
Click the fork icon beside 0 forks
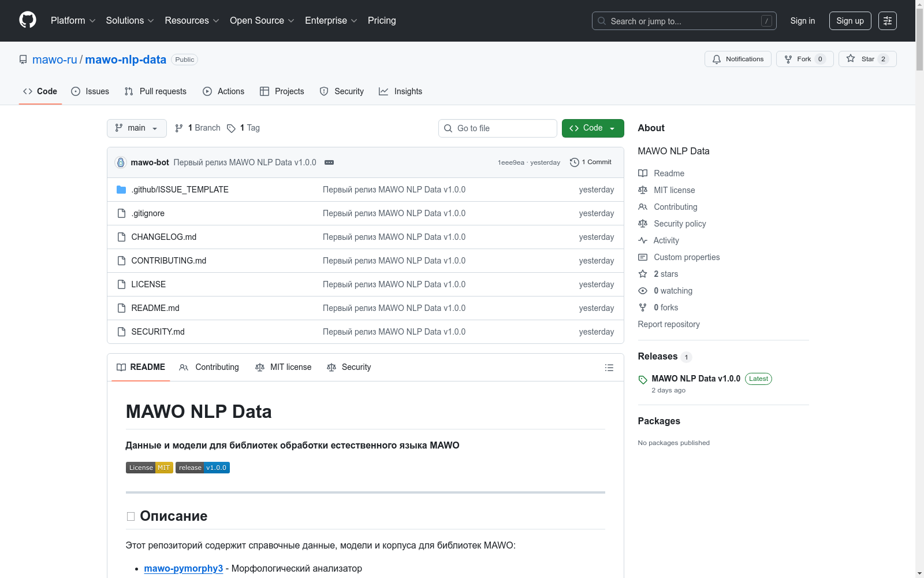pos(643,307)
